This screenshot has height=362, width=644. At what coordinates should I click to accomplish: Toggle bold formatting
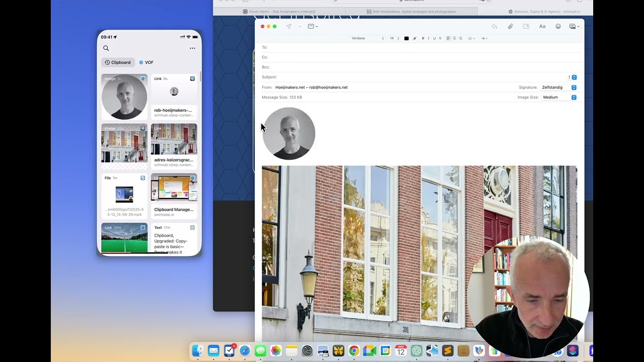pyautogui.click(x=423, y=38)
